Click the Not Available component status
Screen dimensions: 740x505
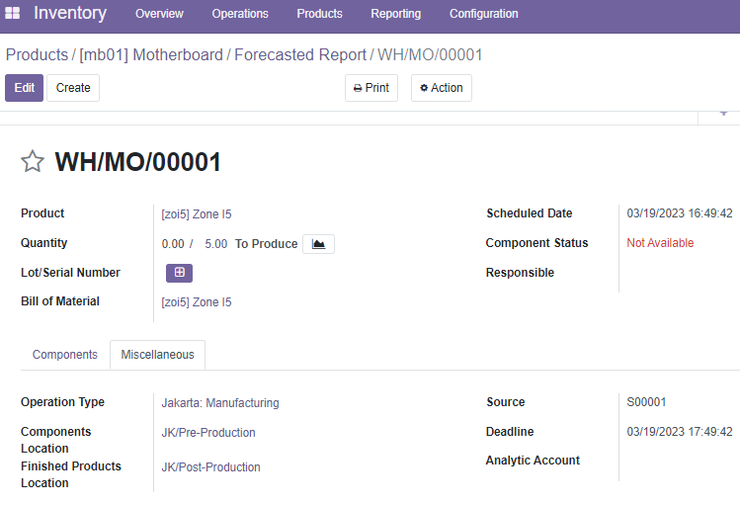(x=660, y=243)
